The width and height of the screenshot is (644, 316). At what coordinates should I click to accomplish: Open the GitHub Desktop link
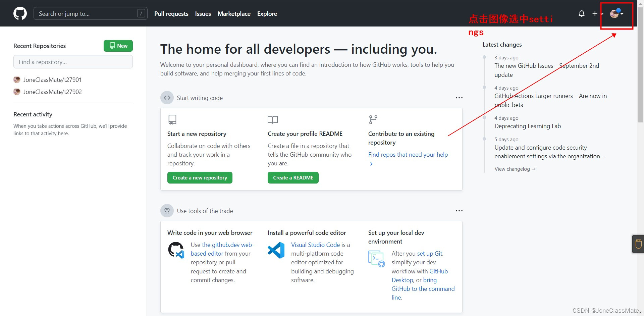point(420,276)
